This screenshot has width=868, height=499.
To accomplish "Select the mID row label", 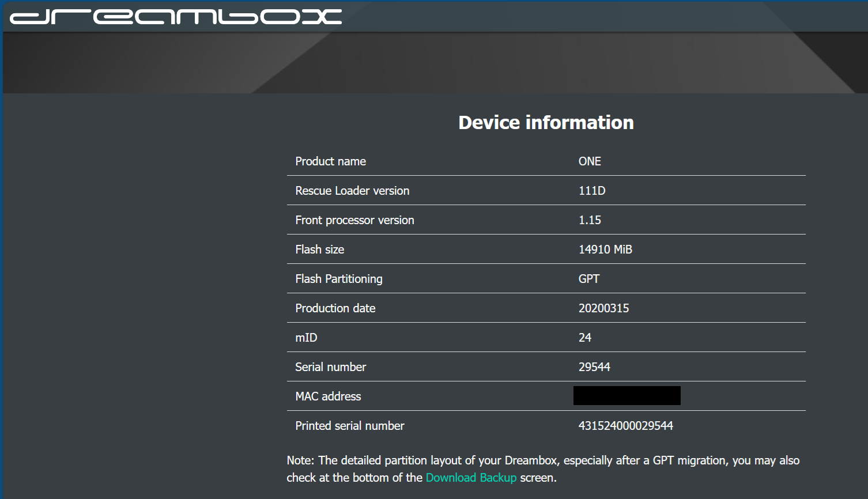I will coord(306,338).
